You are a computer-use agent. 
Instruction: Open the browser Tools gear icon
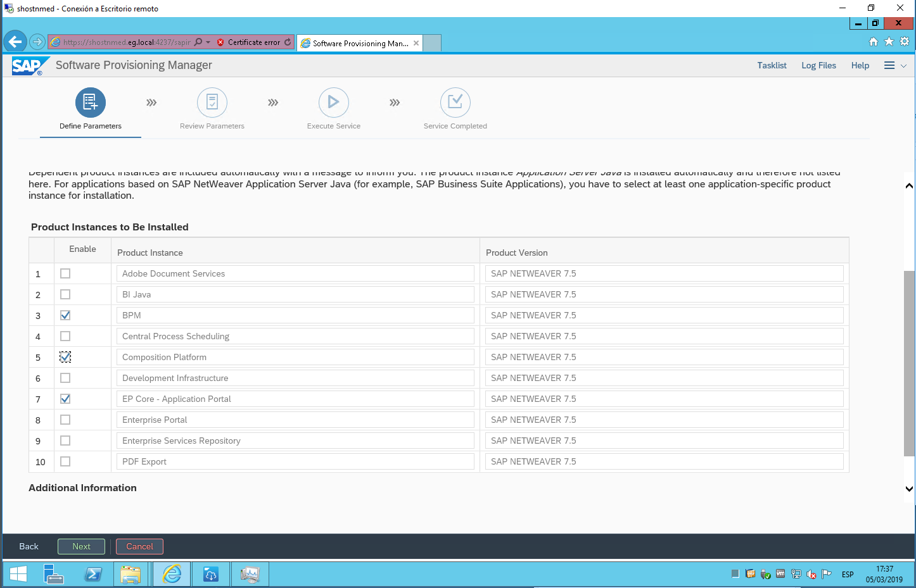(905, 42)
